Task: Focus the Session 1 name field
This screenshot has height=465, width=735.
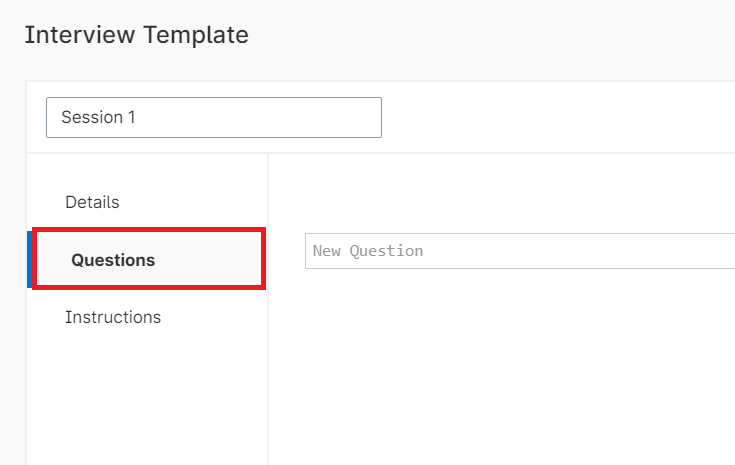Action: tap(213, 117)
